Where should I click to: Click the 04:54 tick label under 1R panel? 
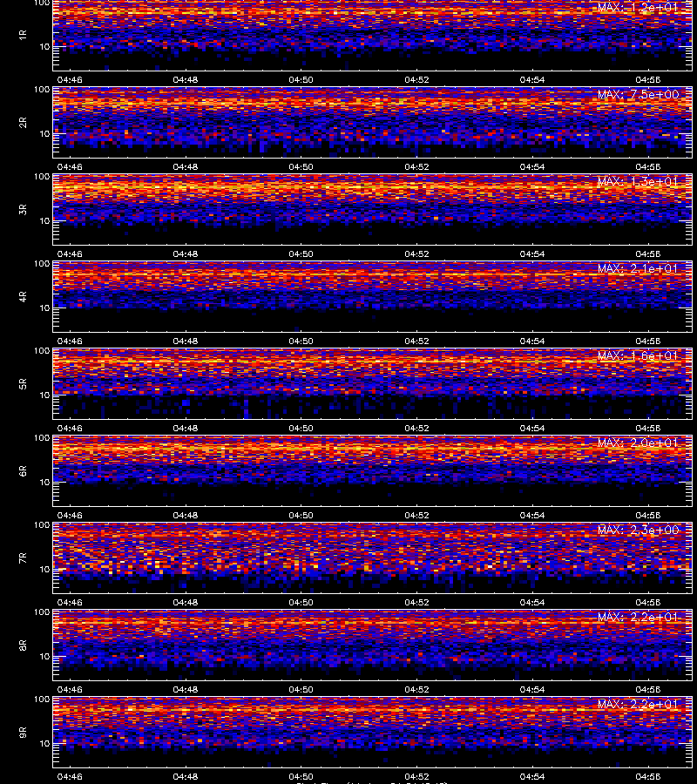[x=532, y=79]
